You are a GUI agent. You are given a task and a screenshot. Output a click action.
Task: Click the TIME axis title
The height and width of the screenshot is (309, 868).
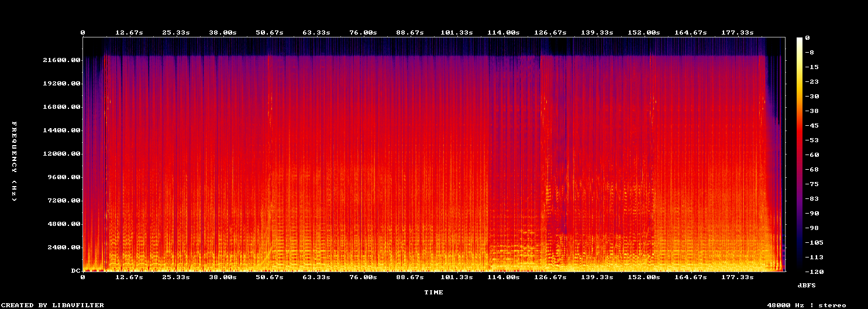(433, 292)
